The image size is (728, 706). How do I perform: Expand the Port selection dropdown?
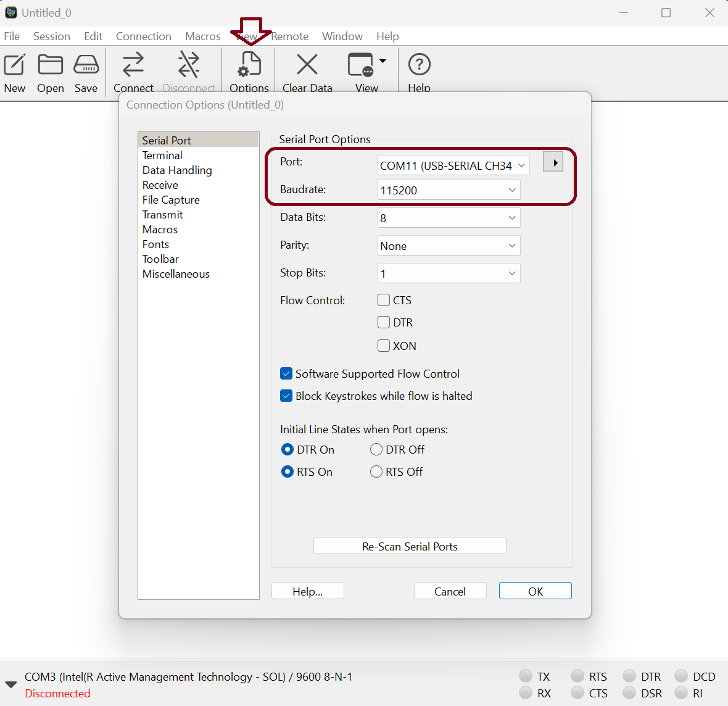tap(453, 165)
